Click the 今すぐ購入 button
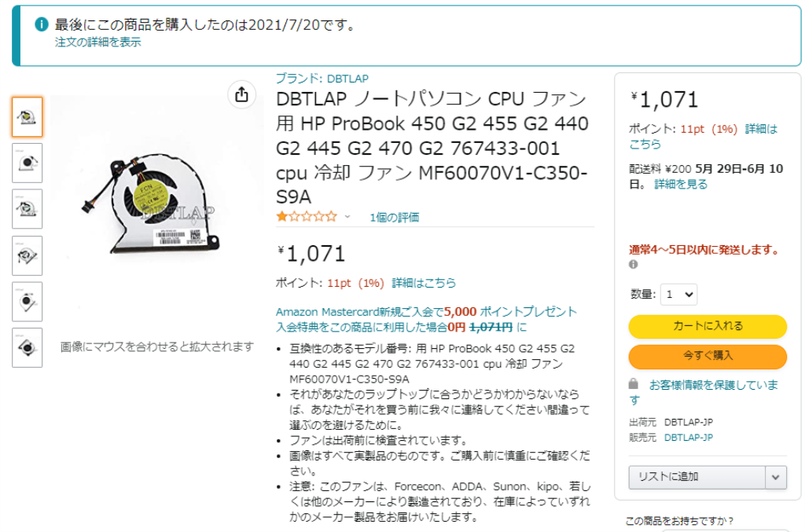 [708, 355]
